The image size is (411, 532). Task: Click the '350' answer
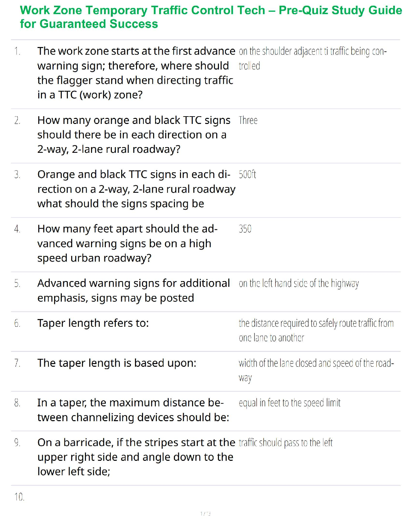245,229
